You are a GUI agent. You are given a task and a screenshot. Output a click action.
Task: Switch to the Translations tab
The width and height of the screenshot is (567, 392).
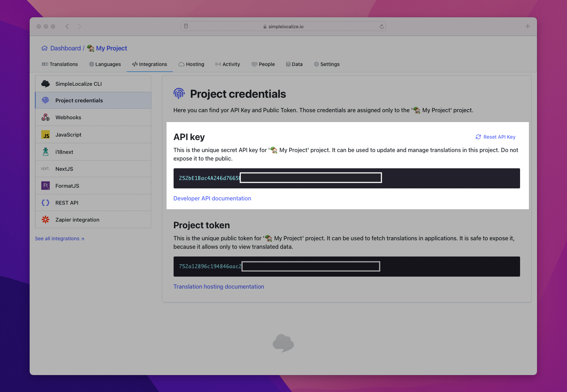[x=60, y=64]
